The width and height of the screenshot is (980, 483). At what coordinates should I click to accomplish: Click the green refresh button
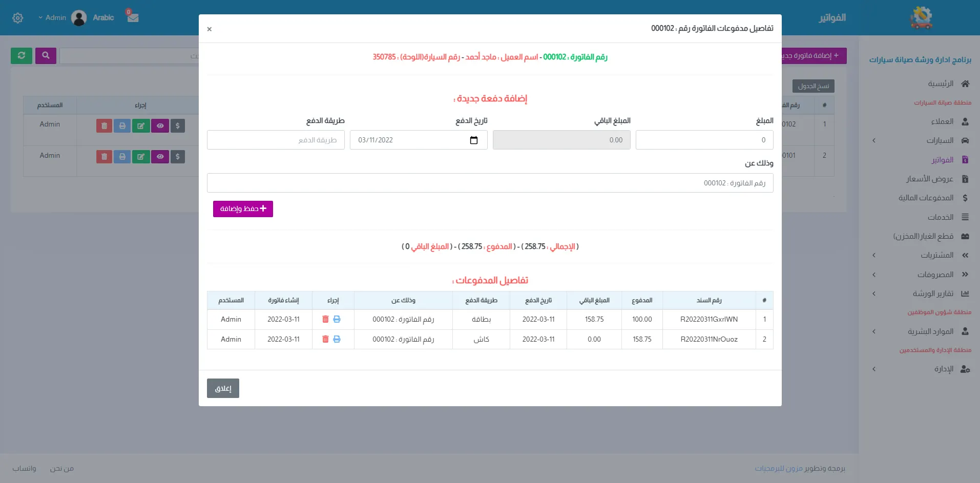click(22, 56)
